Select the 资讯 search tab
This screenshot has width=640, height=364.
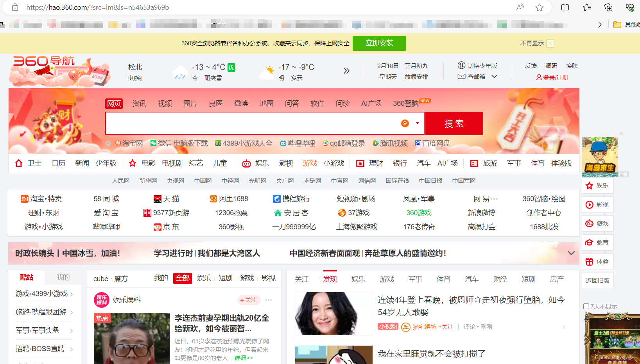click(139, 103)
